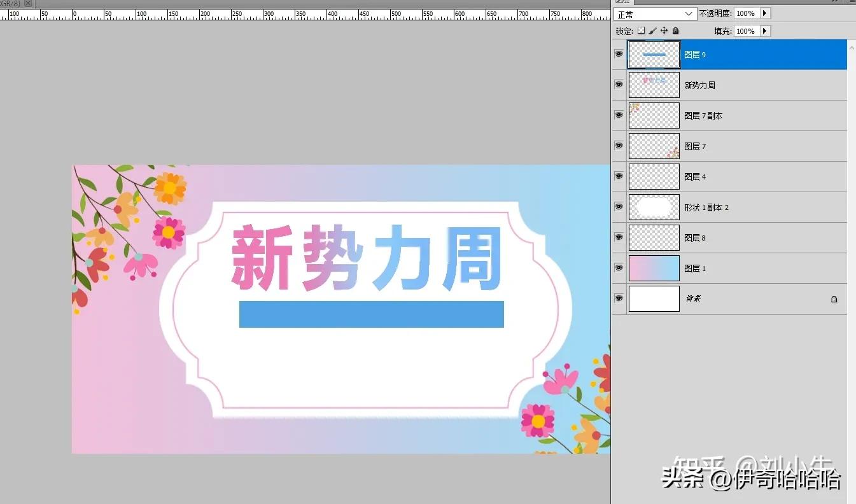The width and height of the screenshot is (856, 504).
Task: Select the 图层 7副本 layer
Action: pyautogui.click(x=732, y=115)
